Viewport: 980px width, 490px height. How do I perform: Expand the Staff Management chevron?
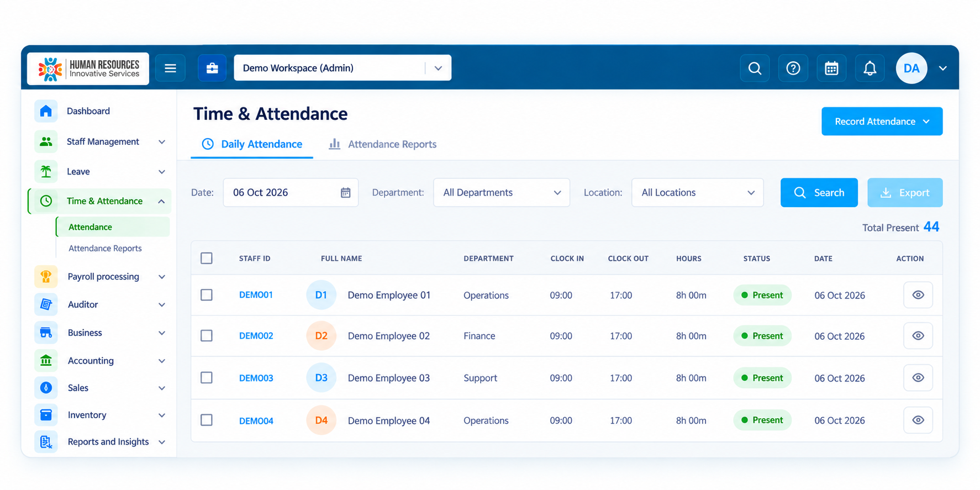point(162,142)
